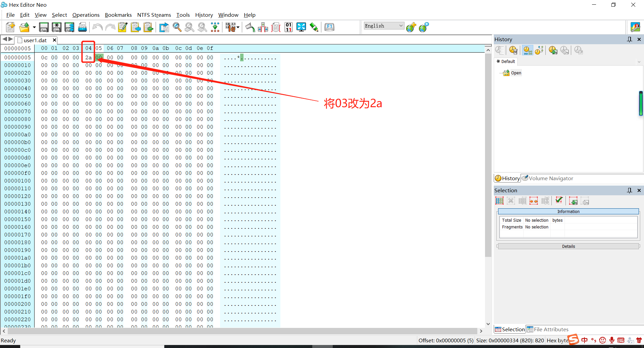Expand History branch list chevron
This screenshot has height=348, width=644.
tap(639, 62)
